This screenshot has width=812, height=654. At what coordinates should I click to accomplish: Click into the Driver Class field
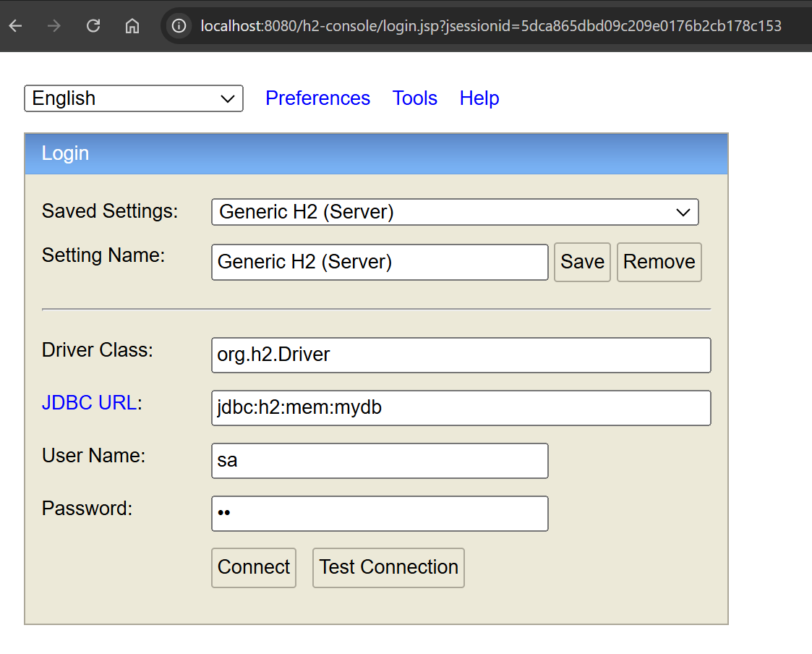pos(461,355)
